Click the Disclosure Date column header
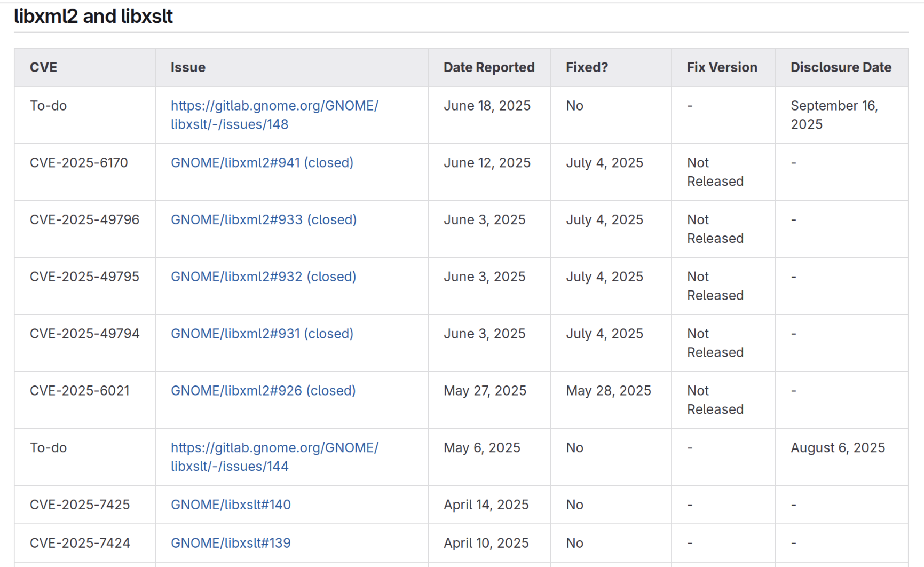The height and width of the screenshot is (567, 924). pos(841,68)
